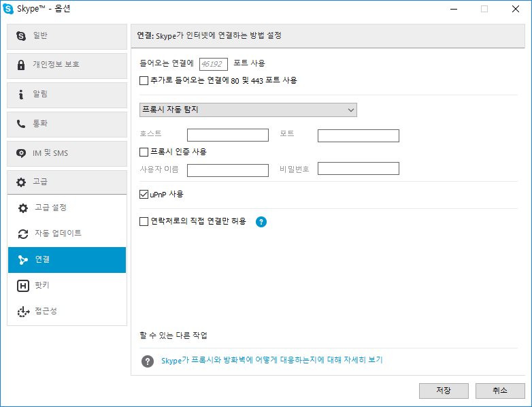Select the 접근성 accessibility item
The width and height of the screenshot is (532, 407).
coord(67,311)
